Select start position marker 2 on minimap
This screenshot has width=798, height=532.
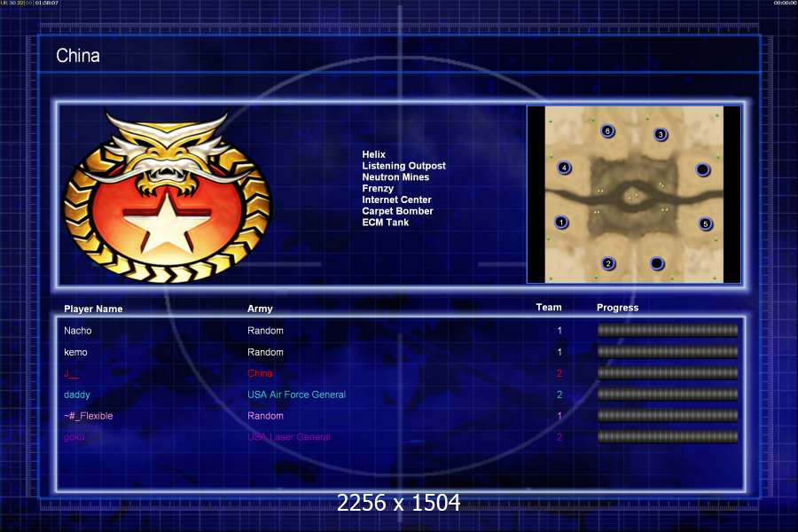pos(608,263)
